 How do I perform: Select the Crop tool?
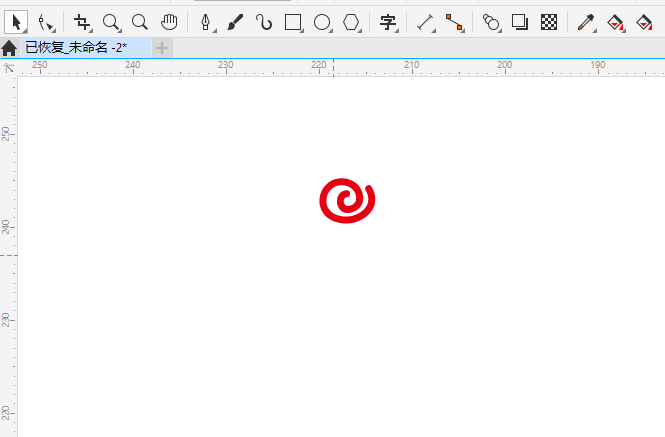click(x=82, y=22)
